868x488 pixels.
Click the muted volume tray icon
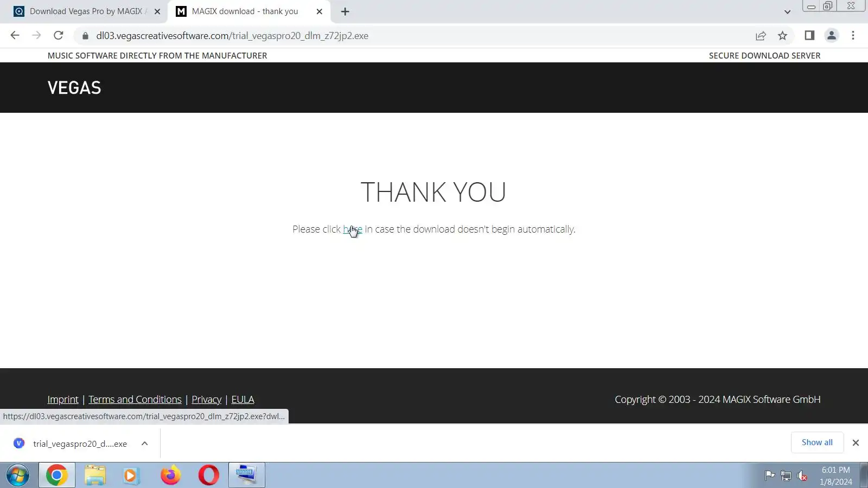[x=802, y=476]
